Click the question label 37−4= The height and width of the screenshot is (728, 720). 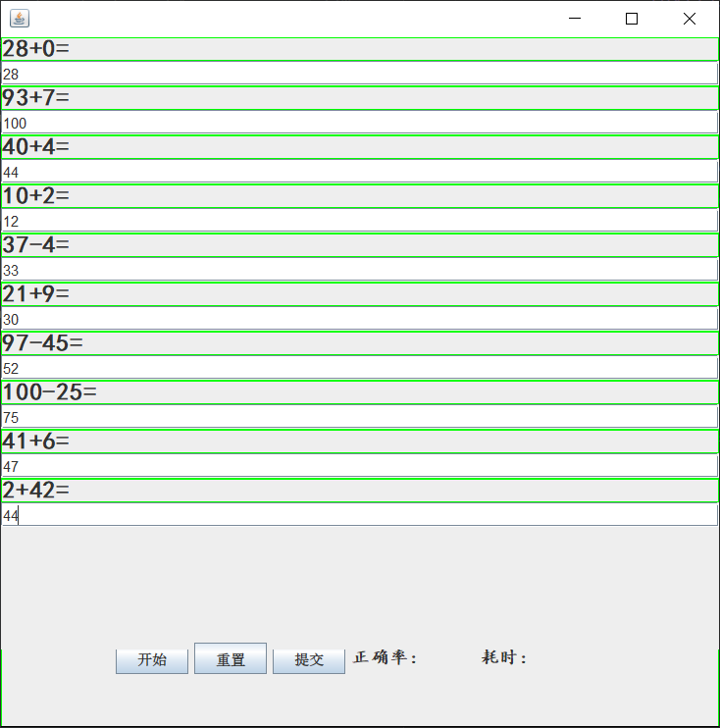pos(360,245)
